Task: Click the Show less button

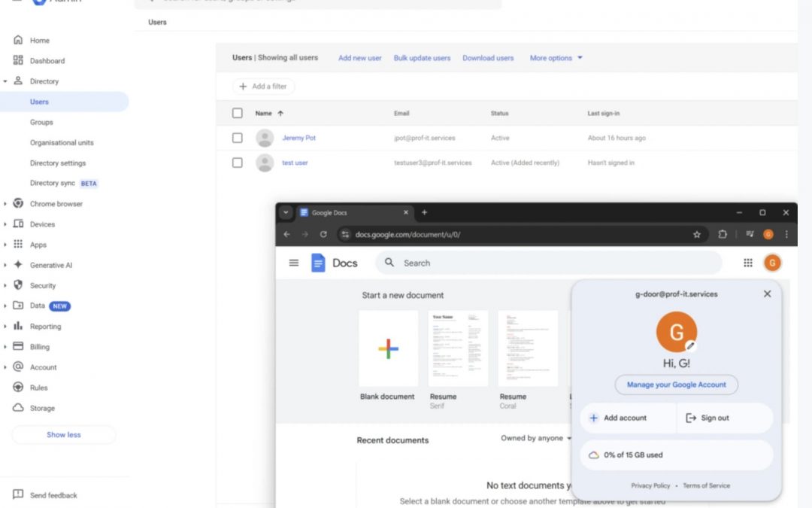Action: 64,434
